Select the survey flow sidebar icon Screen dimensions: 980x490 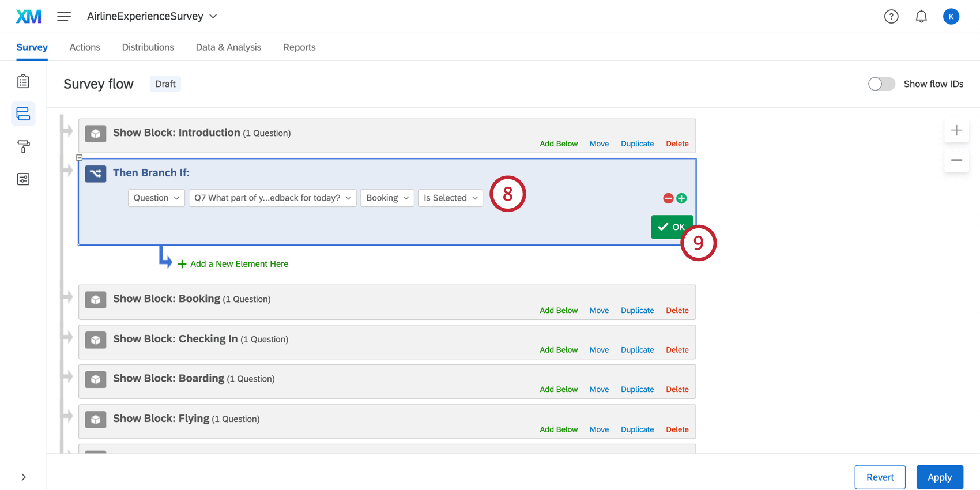23,114
